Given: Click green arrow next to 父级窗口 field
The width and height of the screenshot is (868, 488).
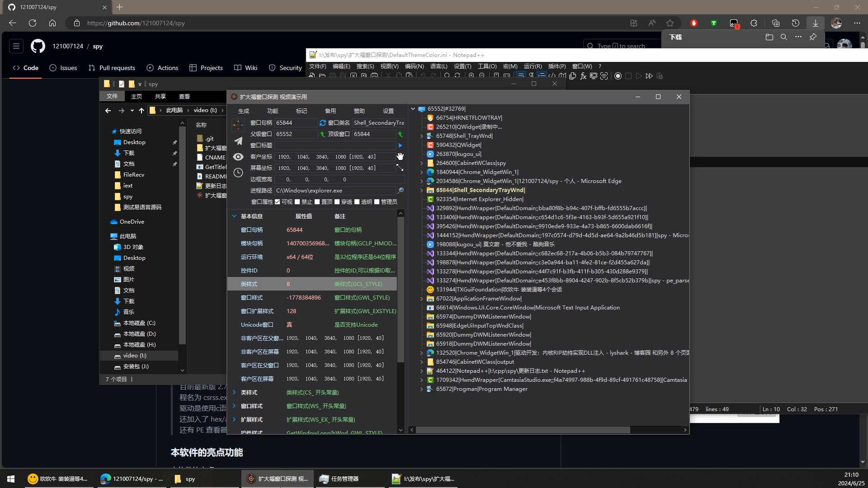Looking at the screenshot, I should coord(322,134).
